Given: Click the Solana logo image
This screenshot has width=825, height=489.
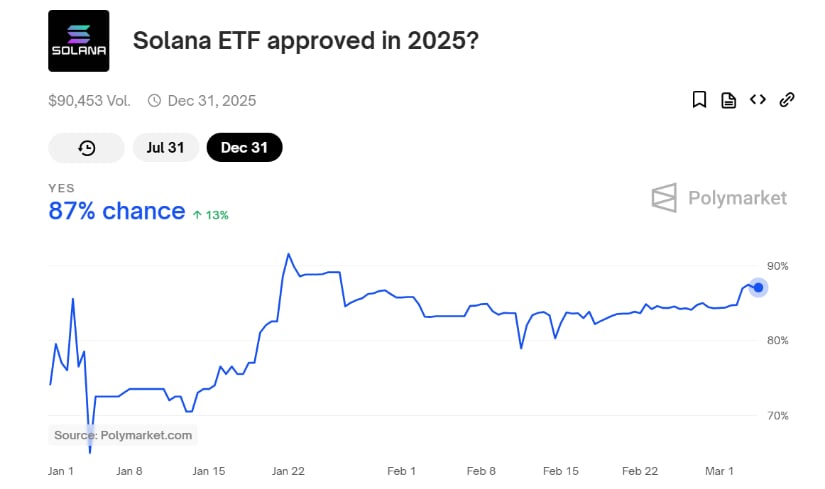Looking at the screenshot, I should coord(79,41).
